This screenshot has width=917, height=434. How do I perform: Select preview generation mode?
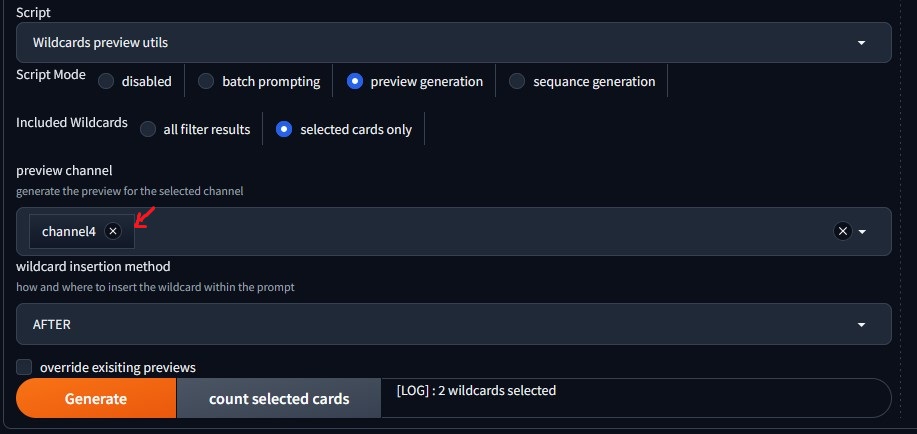pos(355,81)
